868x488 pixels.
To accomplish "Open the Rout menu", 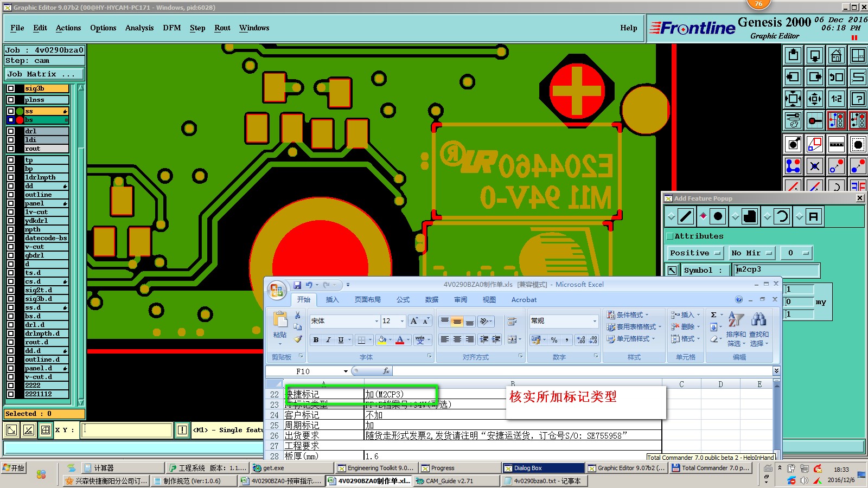I will click(x=222, y=28).
